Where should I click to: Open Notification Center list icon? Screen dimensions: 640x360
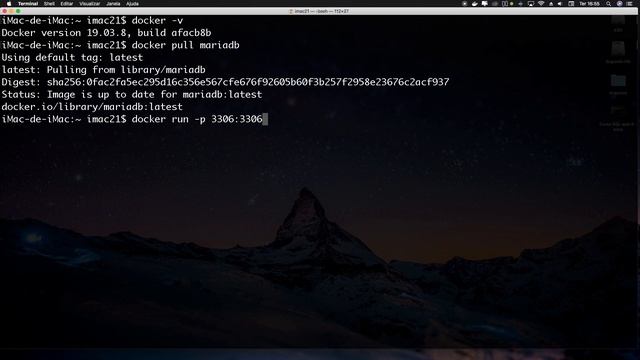tap(629, 4)
